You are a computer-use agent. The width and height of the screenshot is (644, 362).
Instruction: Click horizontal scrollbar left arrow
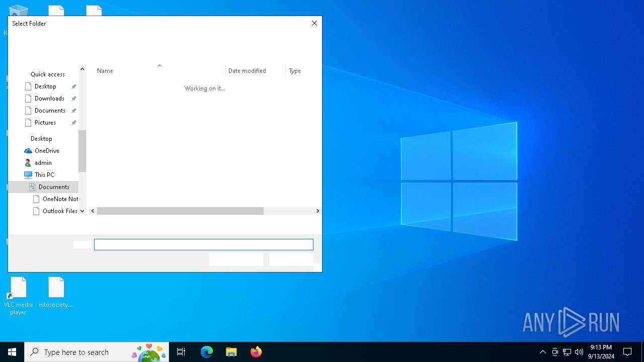click(93, 211)
